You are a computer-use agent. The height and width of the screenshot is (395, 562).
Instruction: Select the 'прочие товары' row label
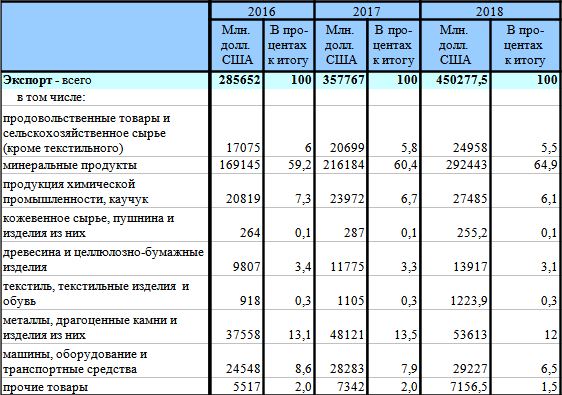tap(45, 387)
